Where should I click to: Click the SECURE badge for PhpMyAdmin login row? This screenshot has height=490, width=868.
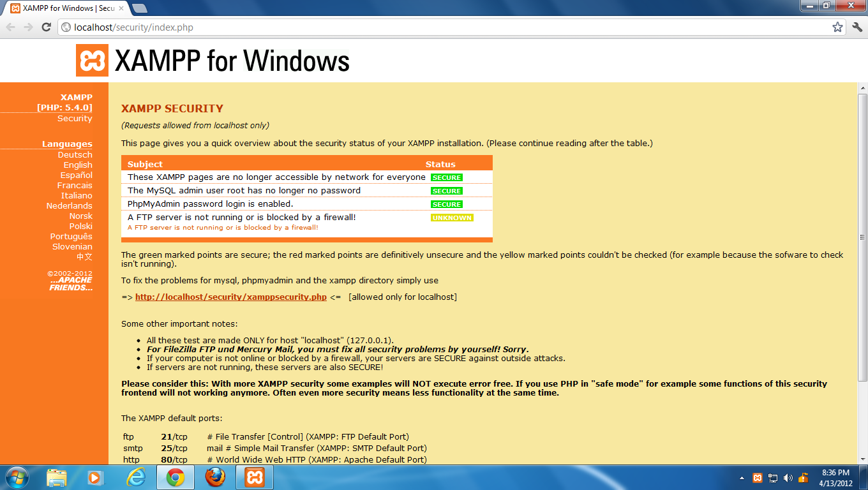(447, 205)
